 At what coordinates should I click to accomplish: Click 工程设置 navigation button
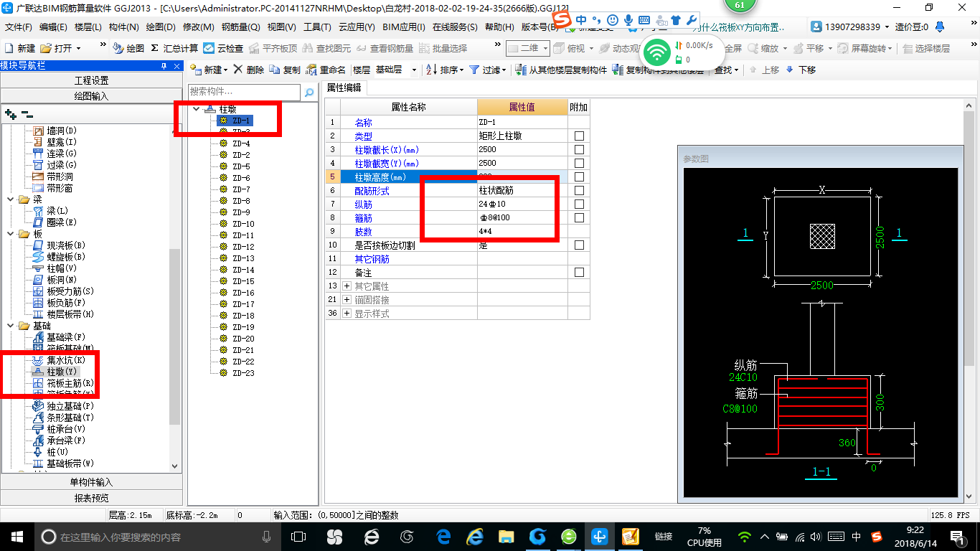[91, 80]
